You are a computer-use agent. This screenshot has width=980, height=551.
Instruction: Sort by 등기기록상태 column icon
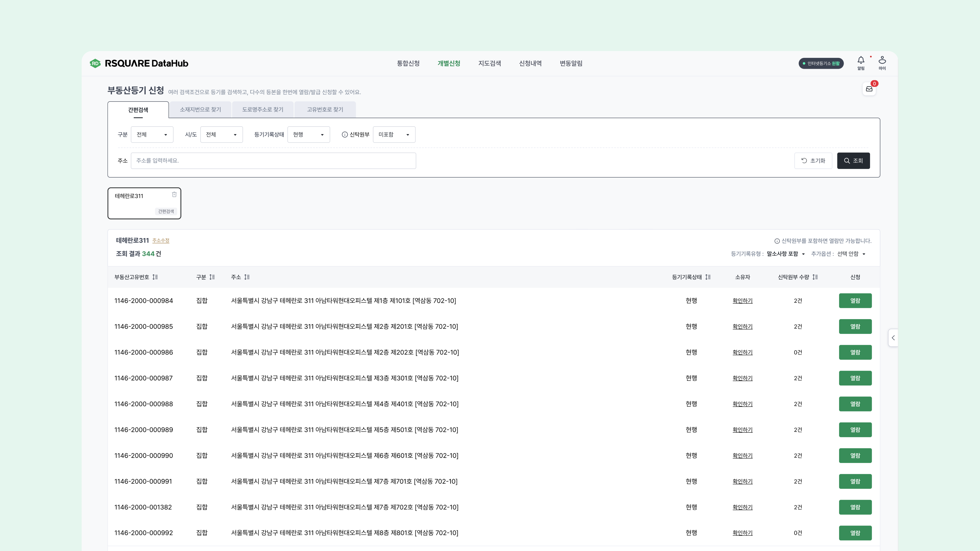(708, 277)
